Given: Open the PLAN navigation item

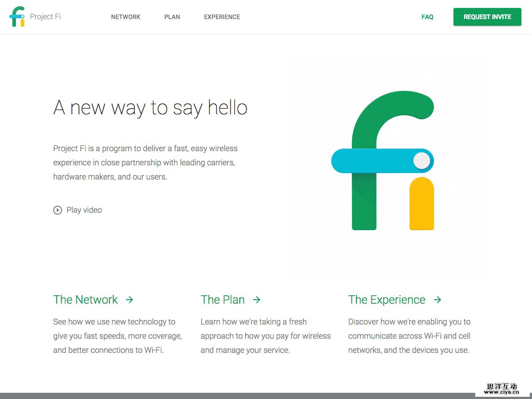Looking at the screenshot, I should tap(172, 17).
